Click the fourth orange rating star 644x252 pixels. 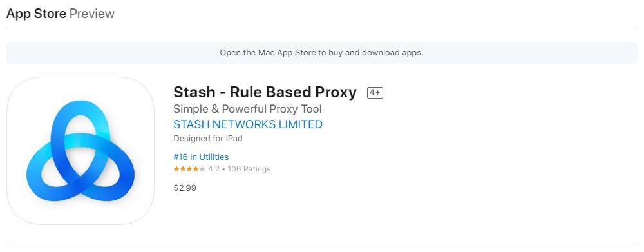pyautogui.click(x=196, y=169)
